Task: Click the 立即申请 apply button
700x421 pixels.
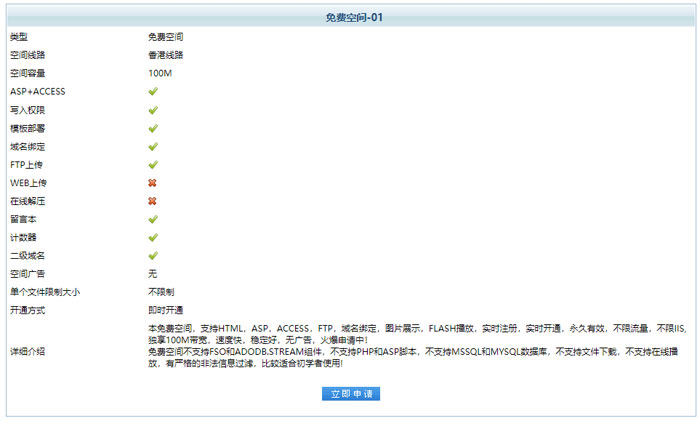Action: pyautogui.click(x=350, y=394)
